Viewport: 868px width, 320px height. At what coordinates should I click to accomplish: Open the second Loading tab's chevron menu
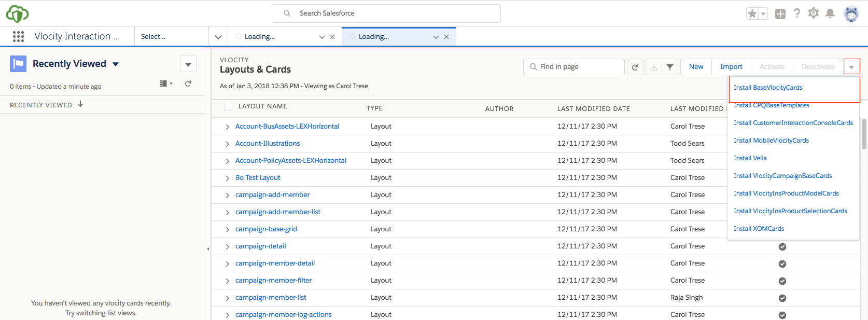(436, 37)
